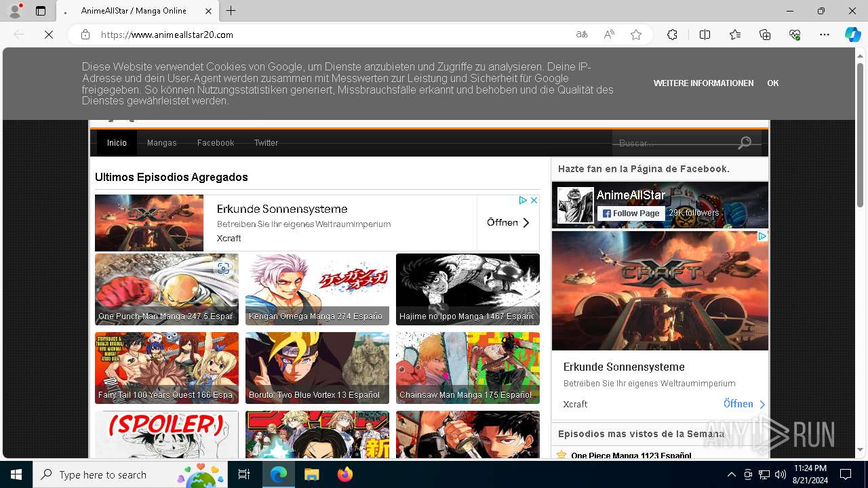The width and height of the screenshot is (868, 488).
Task: Click Erkunde Sonnensysteme banner ad title
Action: pyautogui.click(x=282, y=209)
